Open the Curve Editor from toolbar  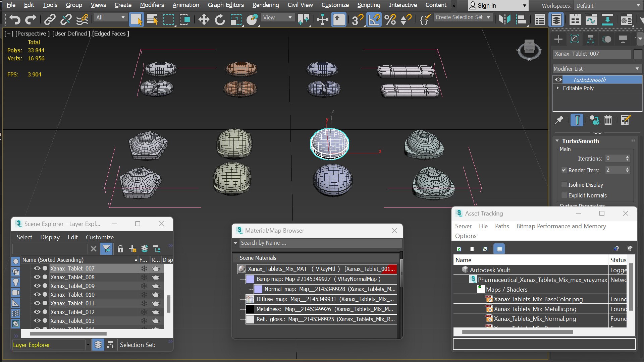click(x=591, y=19)
